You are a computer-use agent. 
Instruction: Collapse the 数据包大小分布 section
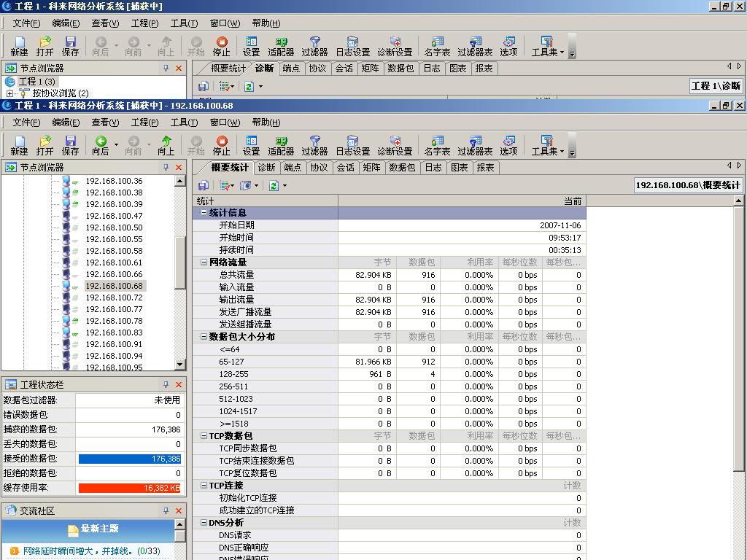[x=204, y=337]
